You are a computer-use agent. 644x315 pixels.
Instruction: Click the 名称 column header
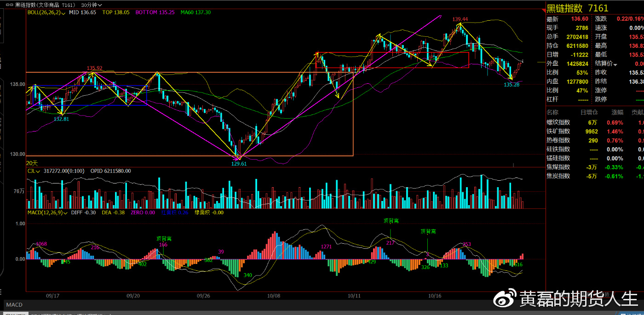tap(552, 112)
